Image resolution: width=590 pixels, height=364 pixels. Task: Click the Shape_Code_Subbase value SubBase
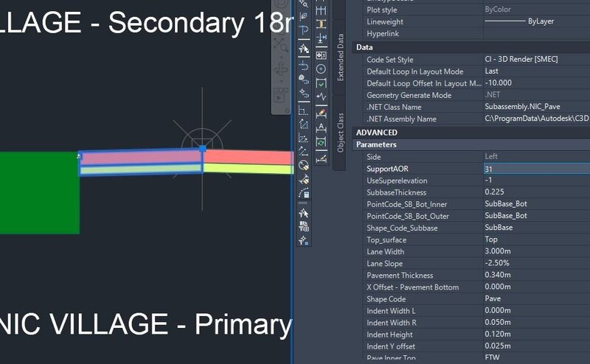click(537, 228)
